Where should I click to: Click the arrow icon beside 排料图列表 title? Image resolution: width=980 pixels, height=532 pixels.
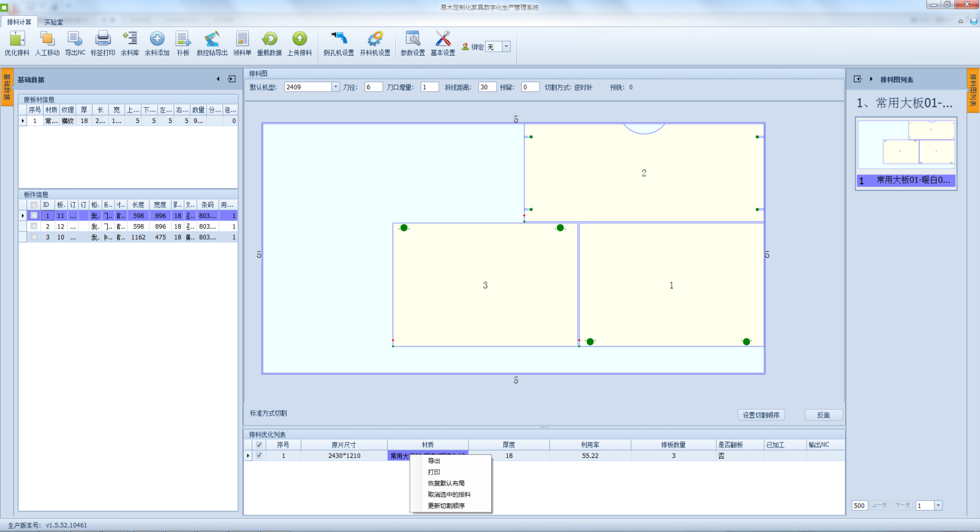[871, 79]
